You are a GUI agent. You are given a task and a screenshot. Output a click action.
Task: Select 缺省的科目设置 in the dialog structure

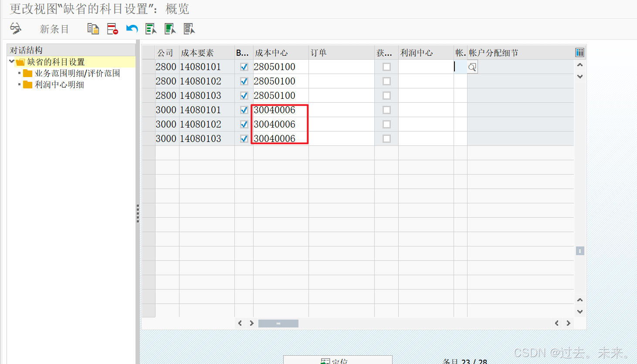(56, 62)
